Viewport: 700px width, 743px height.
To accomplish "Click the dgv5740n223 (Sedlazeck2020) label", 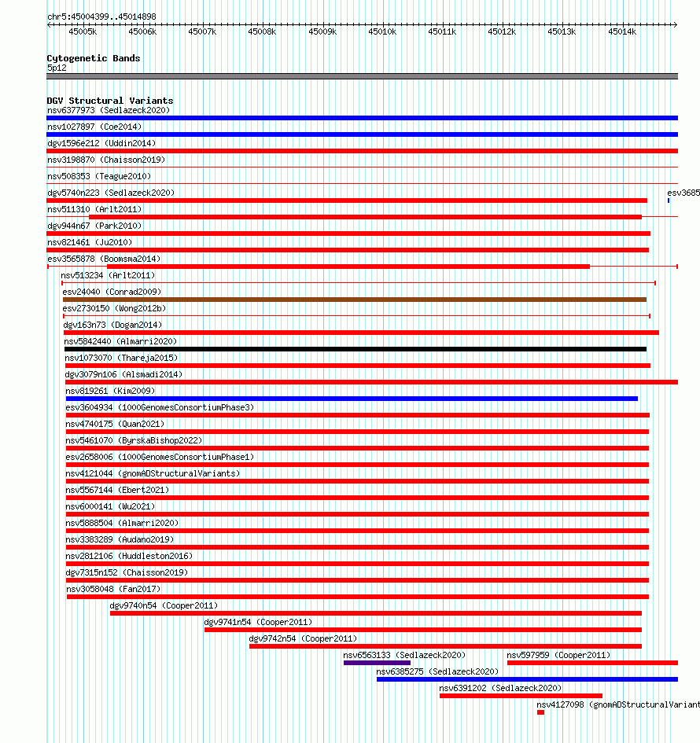I will coord(111,193).
